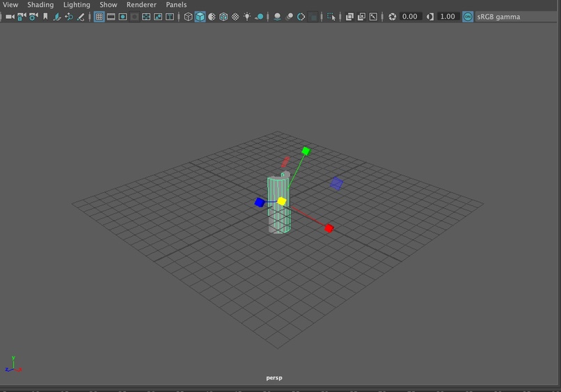Click Use Default Material icon
This screenshot has height=392, width=561.
point(212,17)
